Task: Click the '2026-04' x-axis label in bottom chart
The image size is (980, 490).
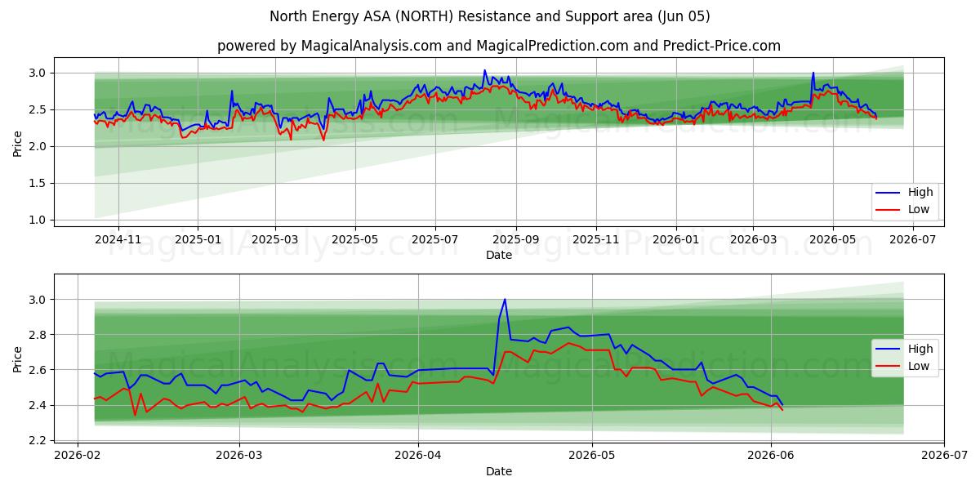Action: 418,456
